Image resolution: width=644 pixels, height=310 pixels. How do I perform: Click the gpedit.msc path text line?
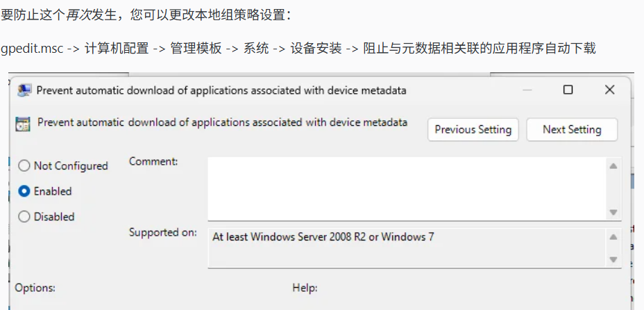click(298, 49)
